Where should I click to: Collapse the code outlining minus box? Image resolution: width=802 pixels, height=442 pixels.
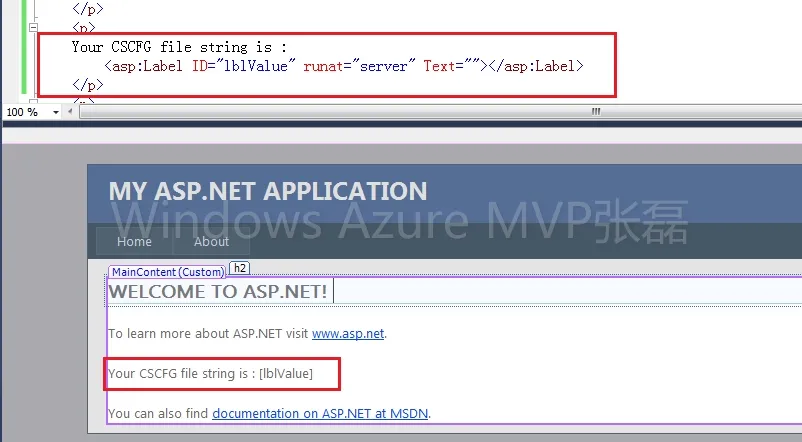(33, 27)
